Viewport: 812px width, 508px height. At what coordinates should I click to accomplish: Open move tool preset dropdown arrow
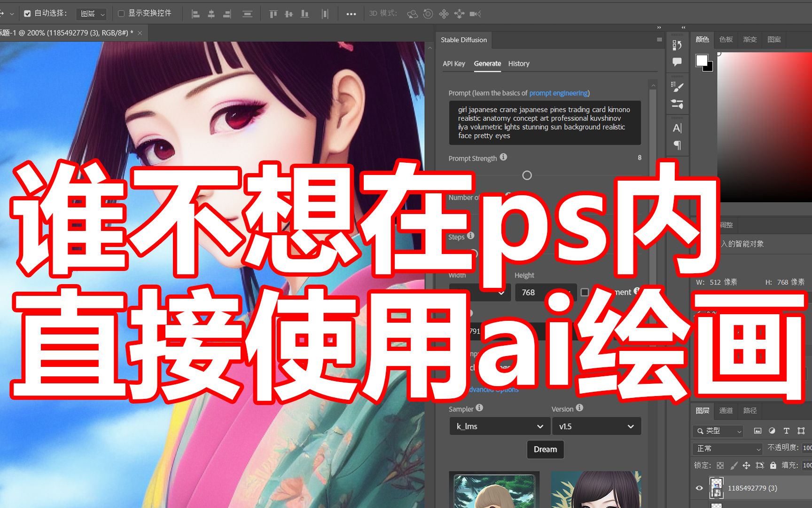click(x=11, y=14)
